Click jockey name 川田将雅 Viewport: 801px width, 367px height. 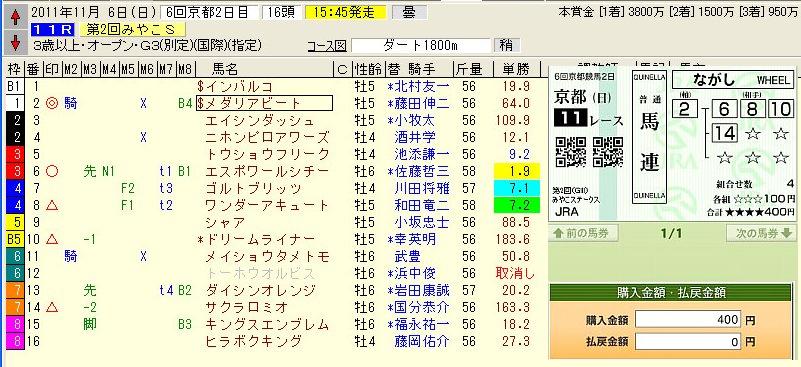point(421,189)
